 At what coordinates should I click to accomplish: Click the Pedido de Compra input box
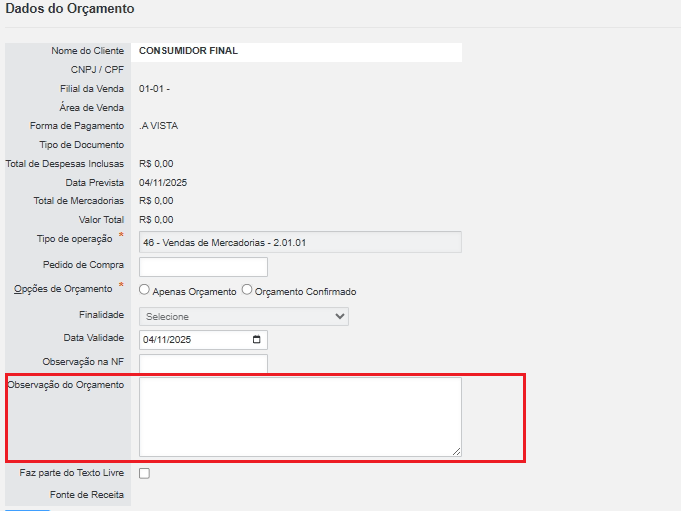(203, 267)
